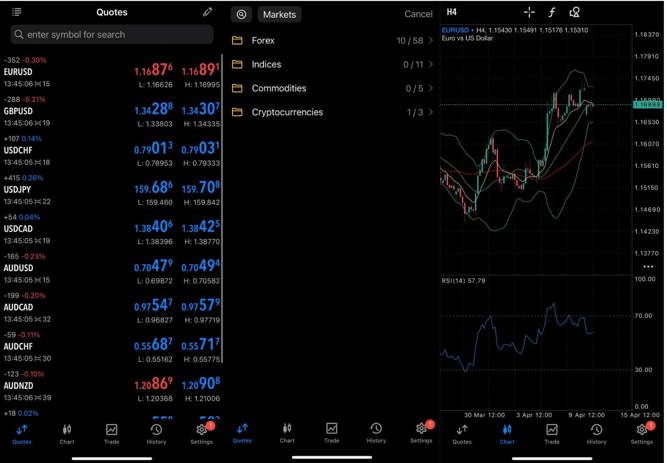Select the USDJPY quote row
The height and width of the screenshot is (463, 667).
[x=111, y=190]
